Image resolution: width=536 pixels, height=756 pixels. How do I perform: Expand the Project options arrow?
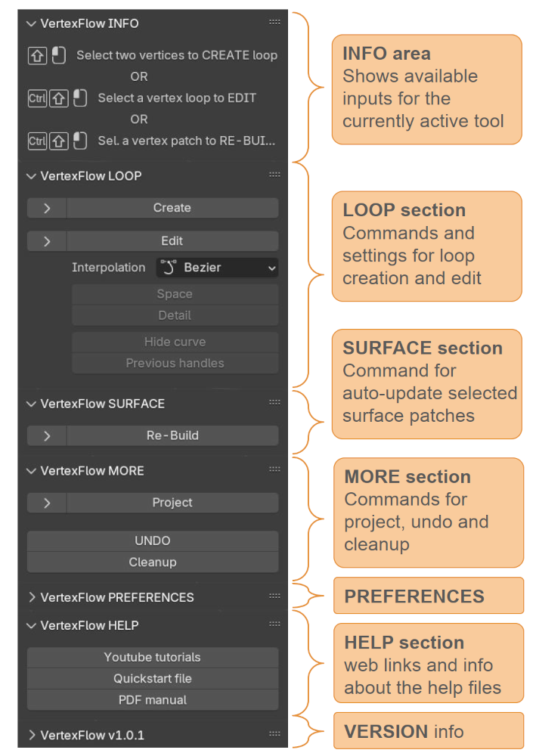pos(47,503)
